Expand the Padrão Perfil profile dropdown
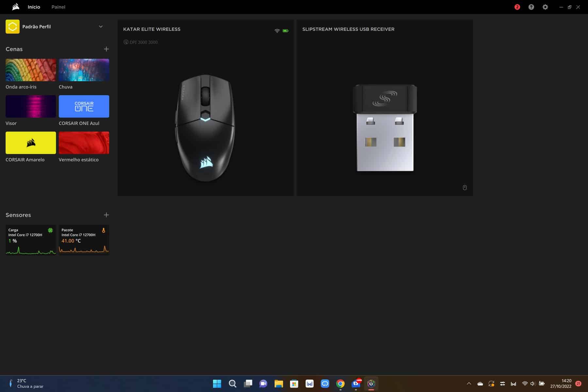This screenshot has width=588, height=392. 101,26
